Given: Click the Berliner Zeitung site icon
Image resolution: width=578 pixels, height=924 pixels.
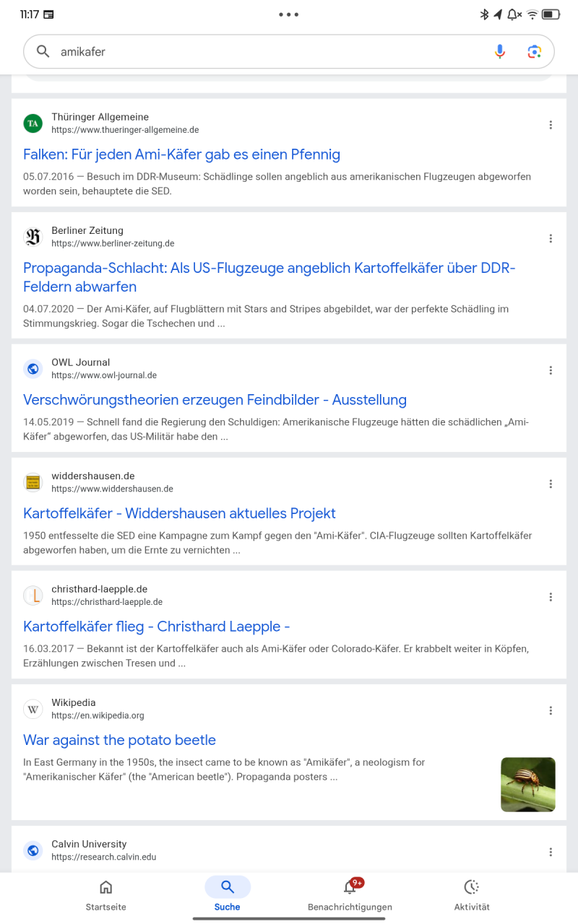Looking at the screenshot, I should pos(33,237).
